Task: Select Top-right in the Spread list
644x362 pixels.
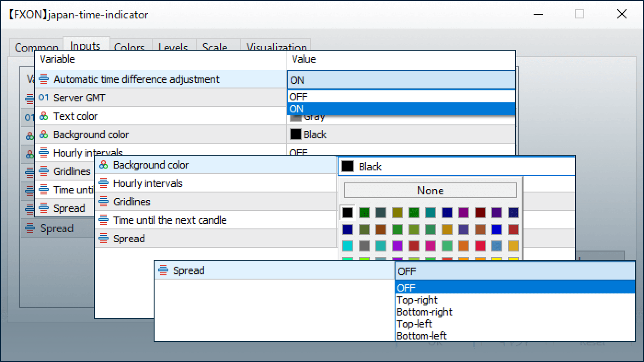Action: pos(515,300)
